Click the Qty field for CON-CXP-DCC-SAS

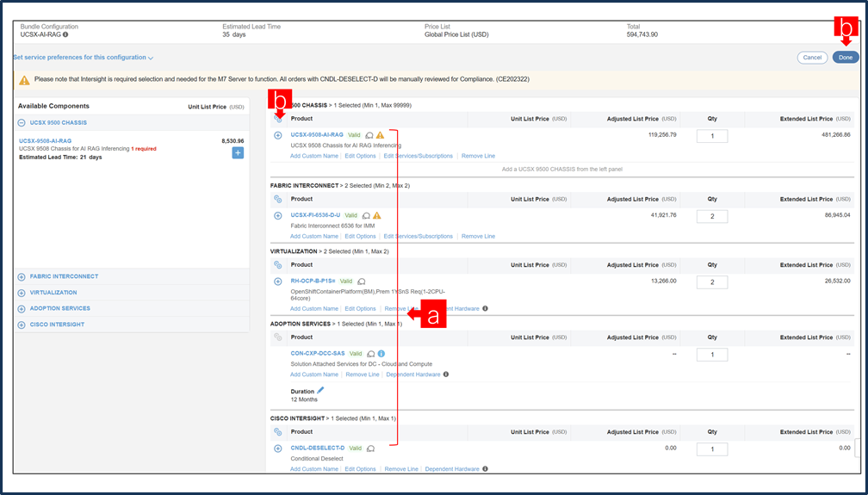(x=712, y=355)
